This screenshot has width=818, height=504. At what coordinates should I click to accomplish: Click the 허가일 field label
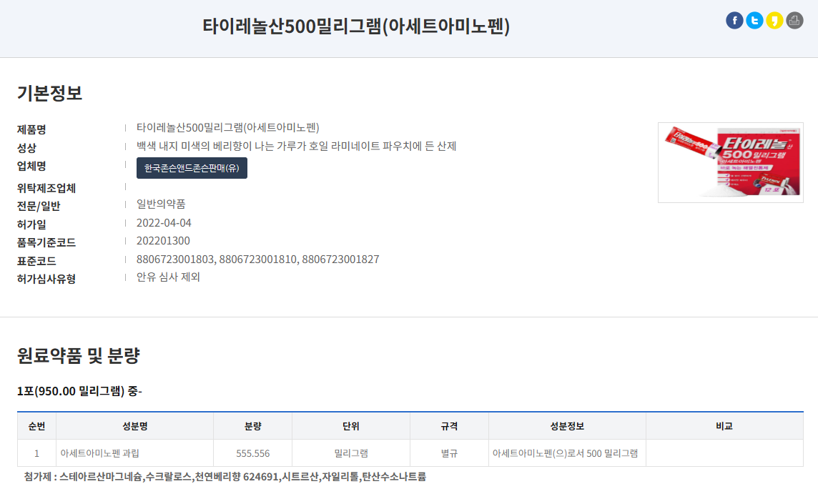31,224
